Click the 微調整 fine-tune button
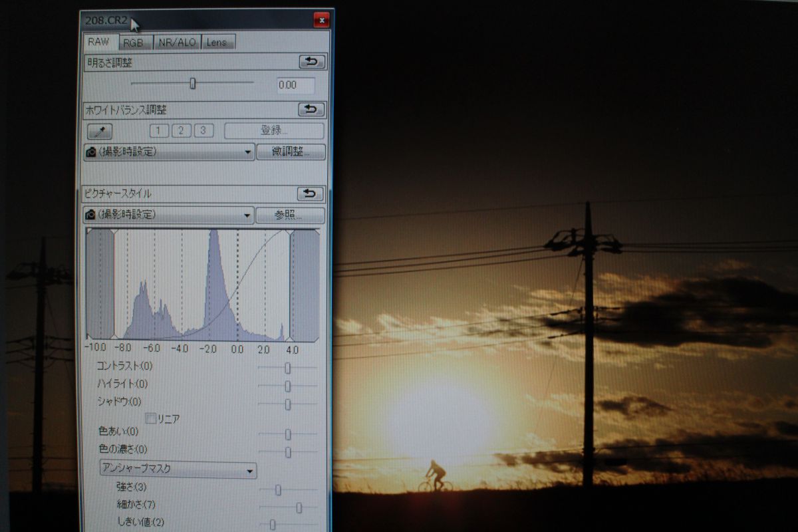The image size is (798, 532). (x=291, y=152)
